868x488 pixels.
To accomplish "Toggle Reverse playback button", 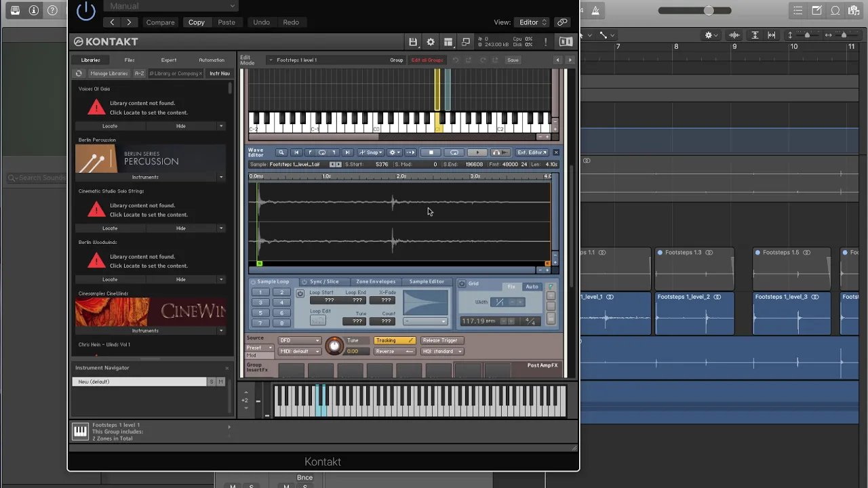I will click(x=395, y=351).
